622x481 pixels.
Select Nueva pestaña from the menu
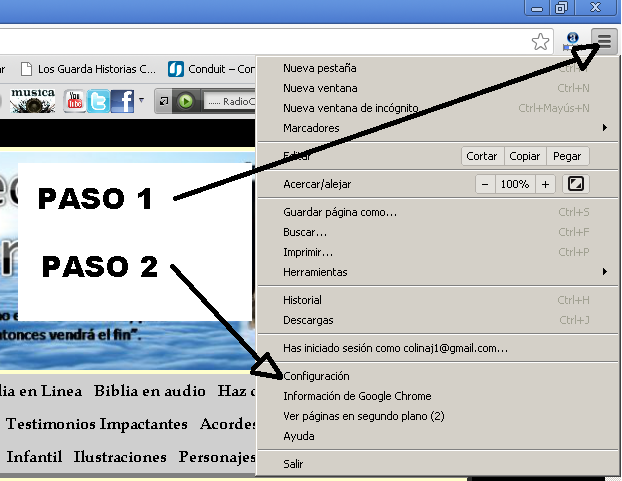pos(438,68)
